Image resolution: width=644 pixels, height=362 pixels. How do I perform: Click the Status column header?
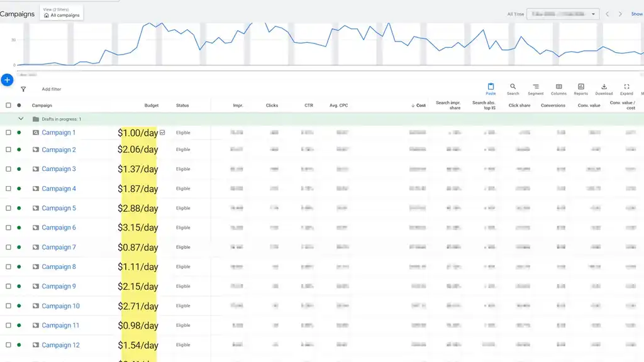click(x=182, y=106)
